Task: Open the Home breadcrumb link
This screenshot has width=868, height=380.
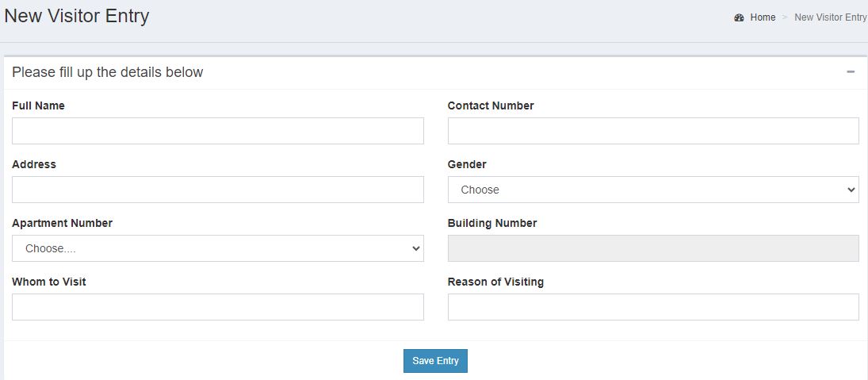Action: [763, 17]
